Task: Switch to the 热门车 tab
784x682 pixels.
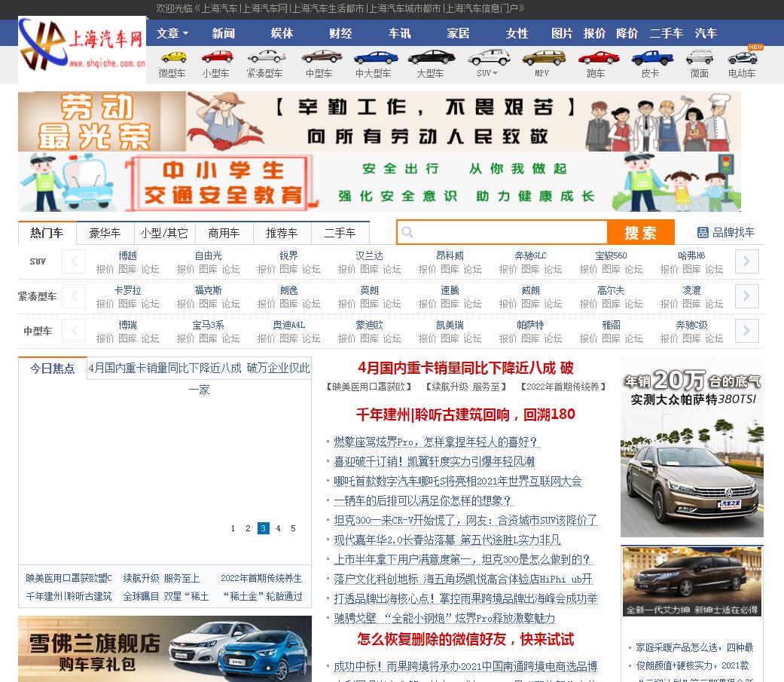Action: click(47, 233)
